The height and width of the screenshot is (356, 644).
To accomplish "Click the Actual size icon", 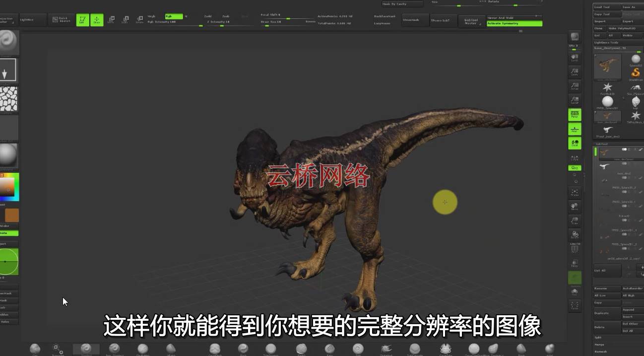I will (575, 86).
